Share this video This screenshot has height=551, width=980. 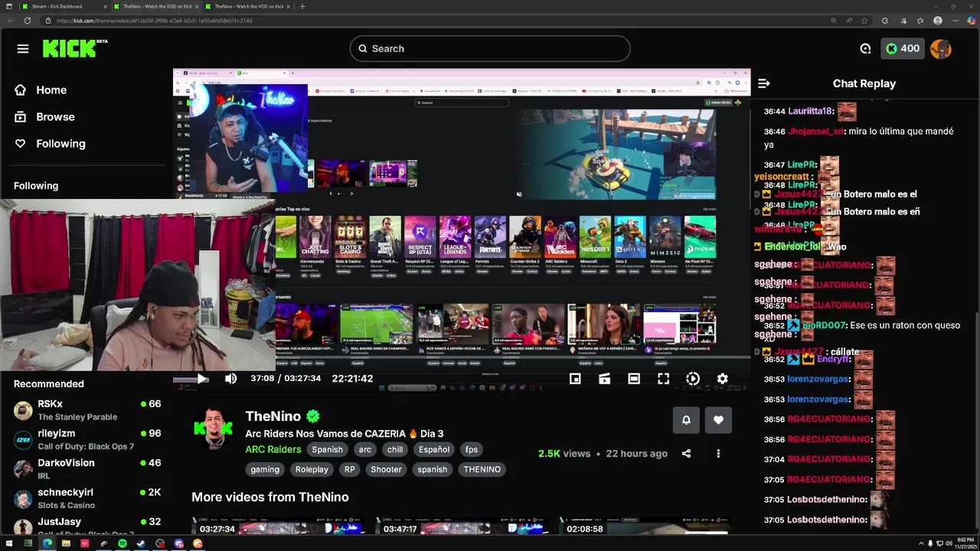coord(686,454)
